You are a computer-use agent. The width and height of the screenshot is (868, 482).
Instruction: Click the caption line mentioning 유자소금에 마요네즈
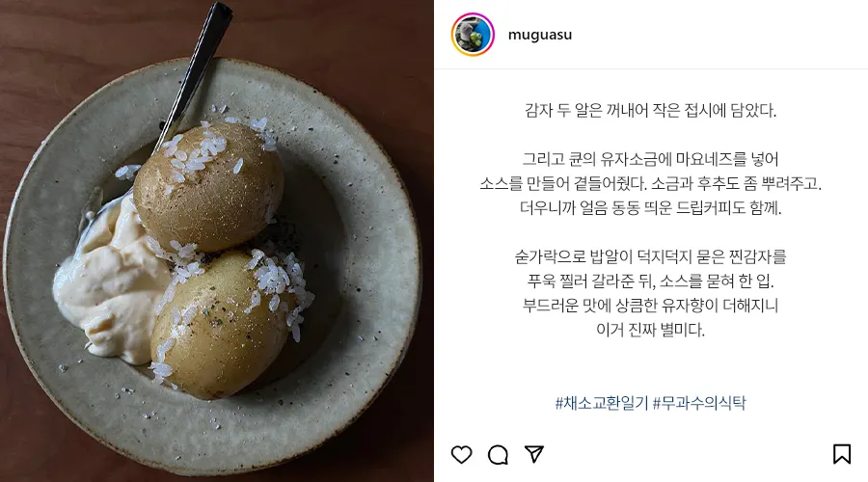coord(650,159)
